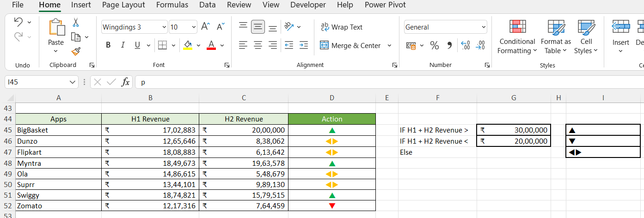
Task: Open the Underline style dropdown arrow
Action: click(x=148, y=45)
